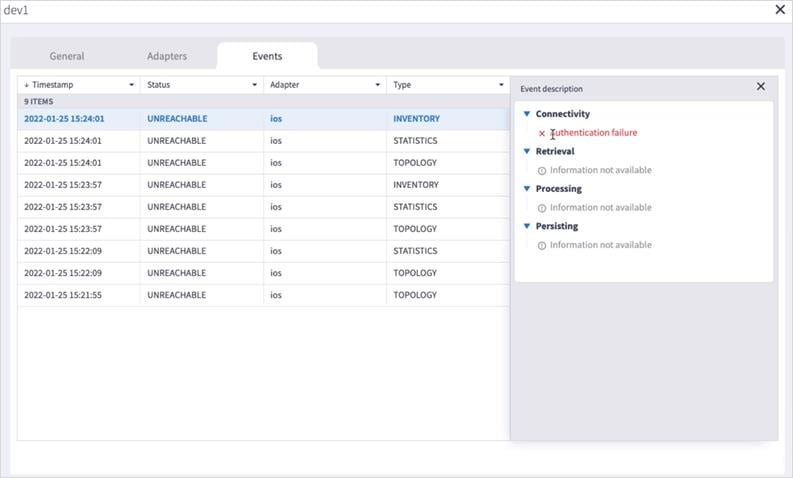
Task: Click the highlighted UNREACHABLE status cell
Action: point(177,119)
